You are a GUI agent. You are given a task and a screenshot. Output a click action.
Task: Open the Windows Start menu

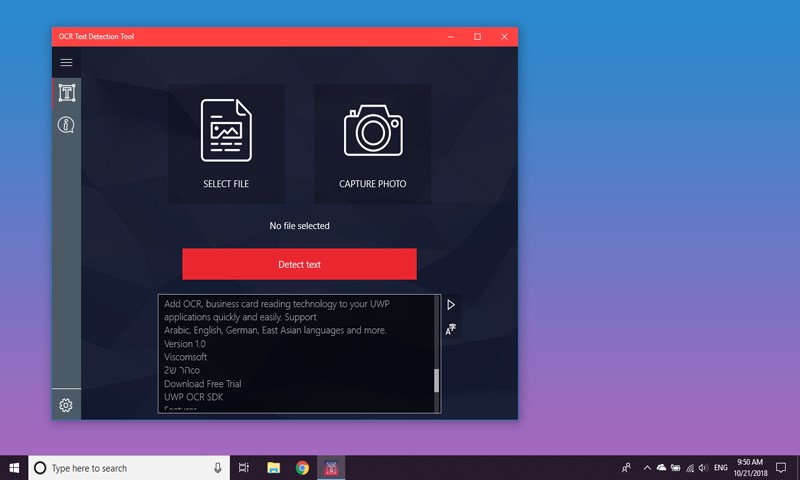pyautogui.click(x=14, y=468)
